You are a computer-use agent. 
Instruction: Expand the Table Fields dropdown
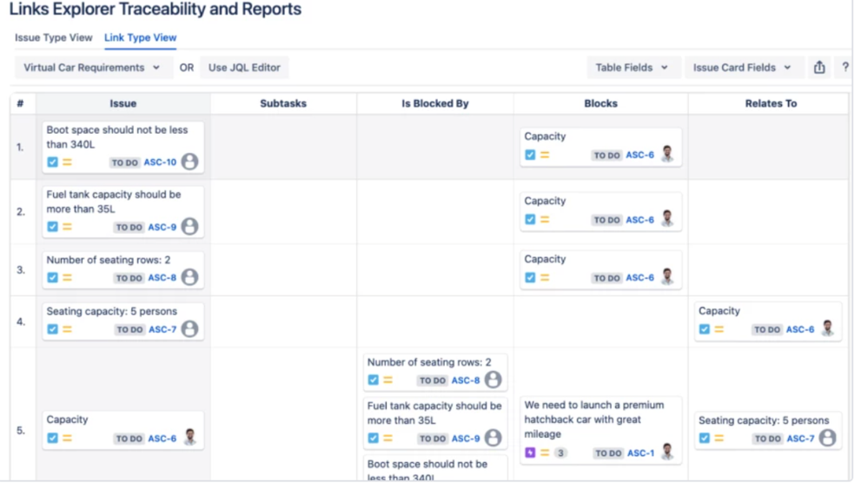(632, 68)
